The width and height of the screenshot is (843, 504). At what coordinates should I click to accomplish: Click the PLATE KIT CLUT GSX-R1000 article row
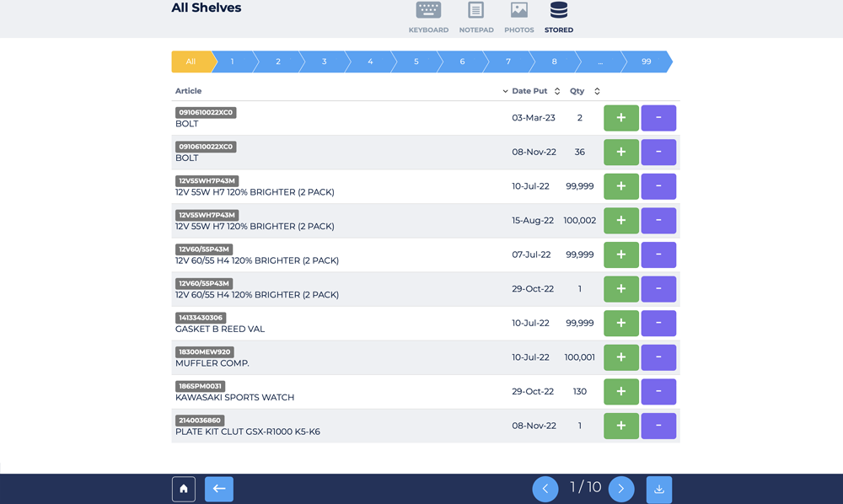(x=337, y=426)
